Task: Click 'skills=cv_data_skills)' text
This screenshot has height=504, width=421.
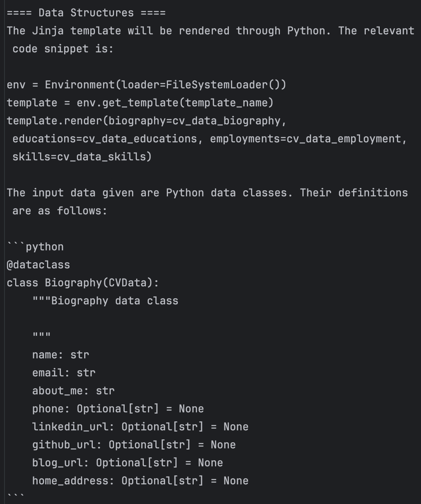Action: [82, 157]
